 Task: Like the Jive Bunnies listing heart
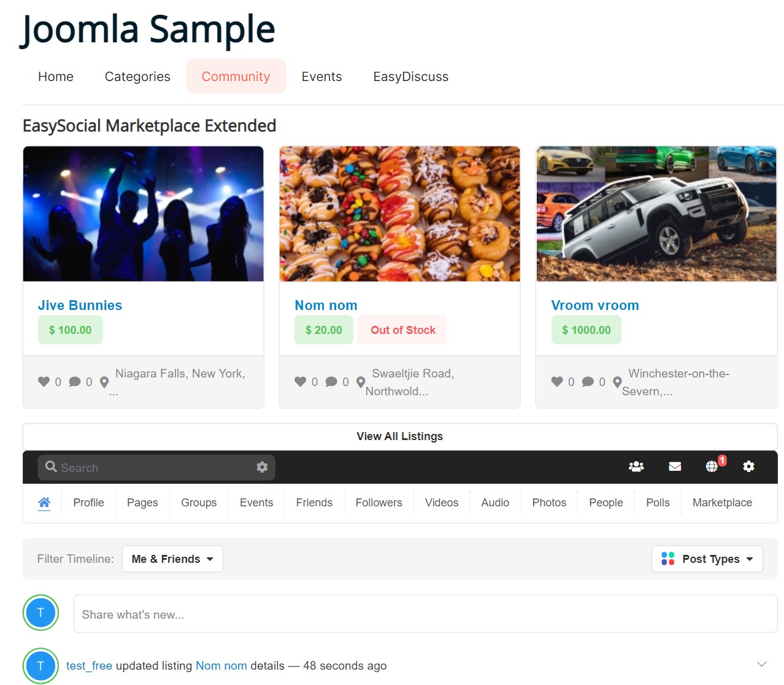coord(44,382)
